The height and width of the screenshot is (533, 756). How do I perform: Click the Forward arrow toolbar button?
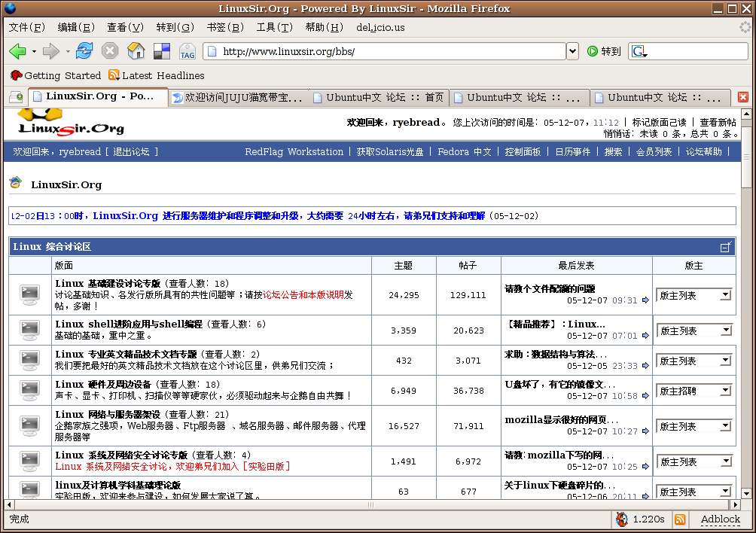click(x=50, y=51)
